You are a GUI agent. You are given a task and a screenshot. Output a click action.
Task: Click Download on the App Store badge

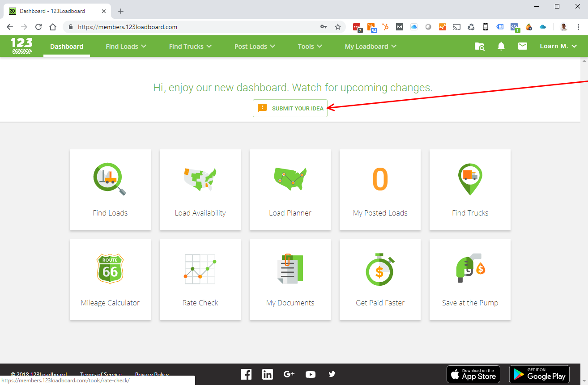(x=473, y=374)
